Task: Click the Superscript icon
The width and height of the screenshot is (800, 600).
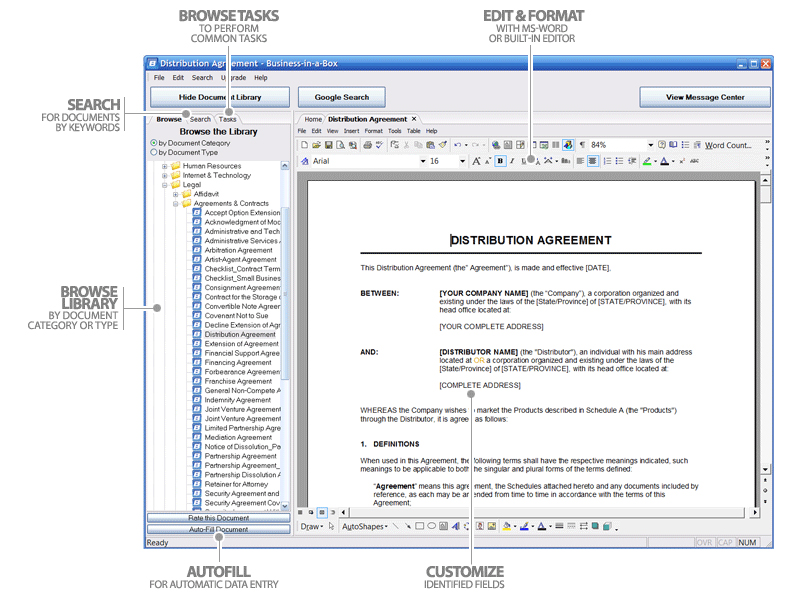Action: (682, 161)
